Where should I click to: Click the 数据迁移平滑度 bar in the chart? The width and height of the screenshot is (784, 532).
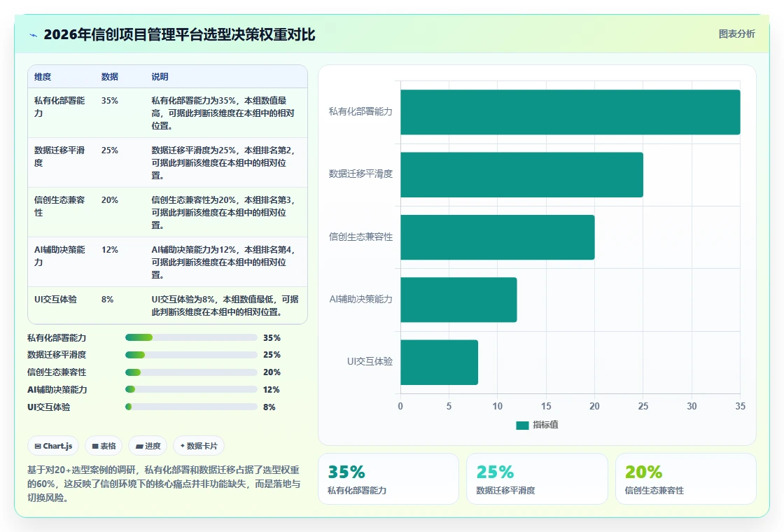click(x=521, y=174)
